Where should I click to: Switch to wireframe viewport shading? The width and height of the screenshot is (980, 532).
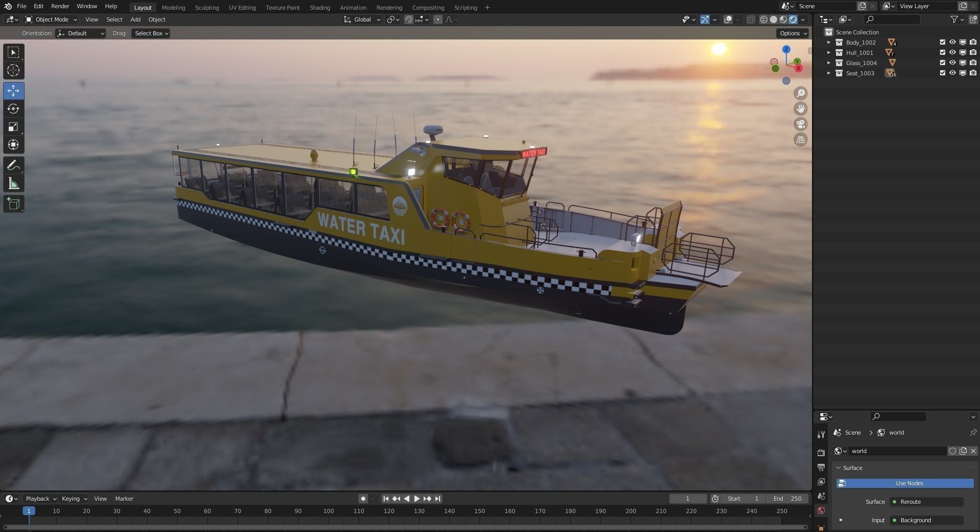[763, 19]
